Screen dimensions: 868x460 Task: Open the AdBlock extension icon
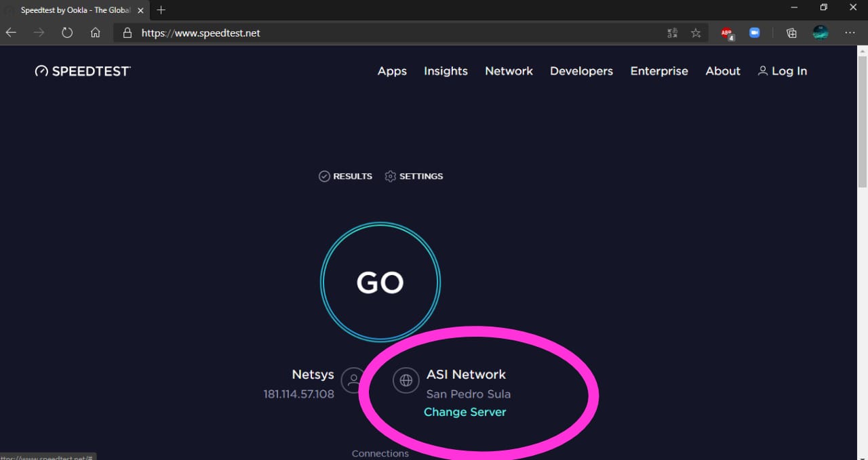pos(727,33)
